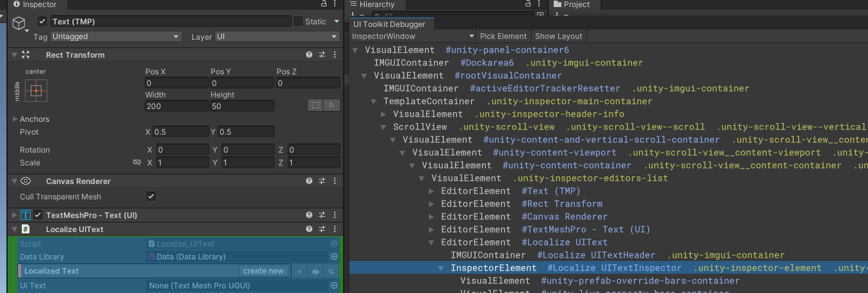The height and width of the screenshot is (293, 868).
Task: Toggle the constrained proportions scale link icon
Action: coord(136,163)
